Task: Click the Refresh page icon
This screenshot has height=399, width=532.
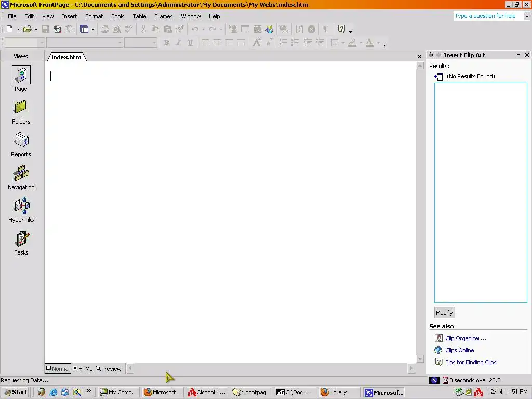Action: point(299,29)
